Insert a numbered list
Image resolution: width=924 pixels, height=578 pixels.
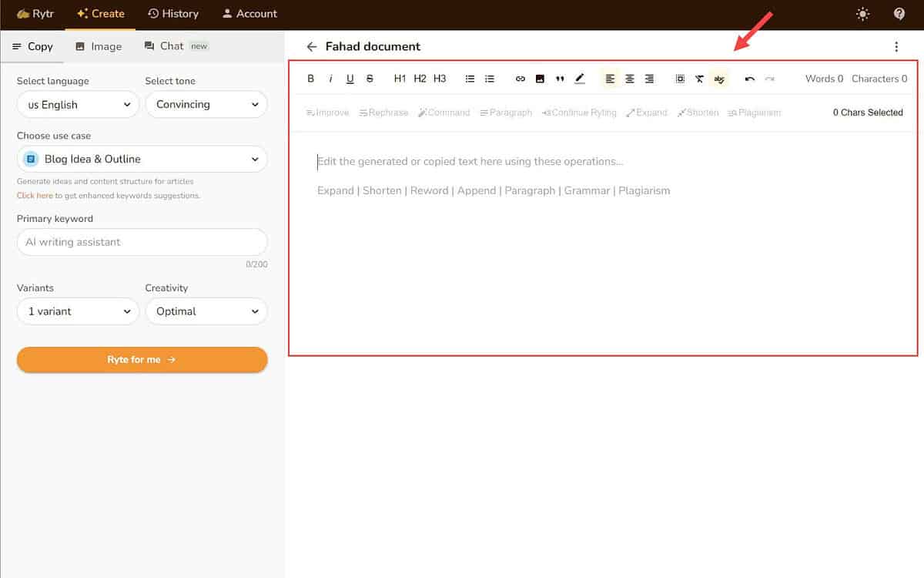click(x=490, y=79)
